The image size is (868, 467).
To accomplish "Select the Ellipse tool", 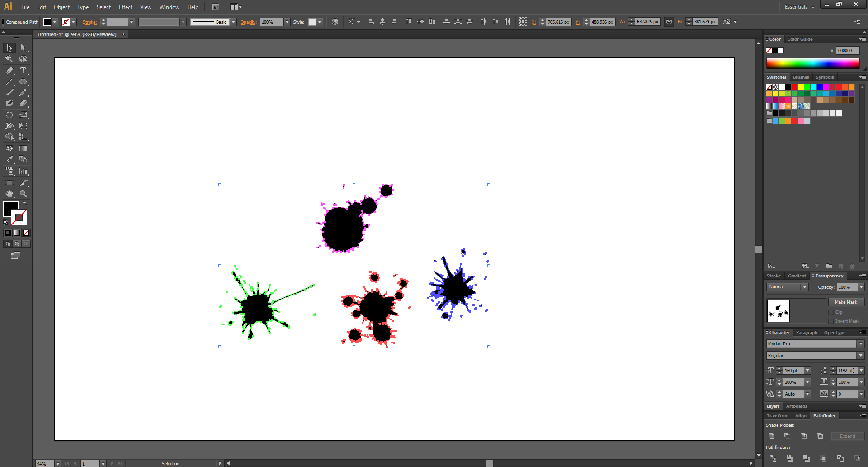I will click(x=23, y=82).
